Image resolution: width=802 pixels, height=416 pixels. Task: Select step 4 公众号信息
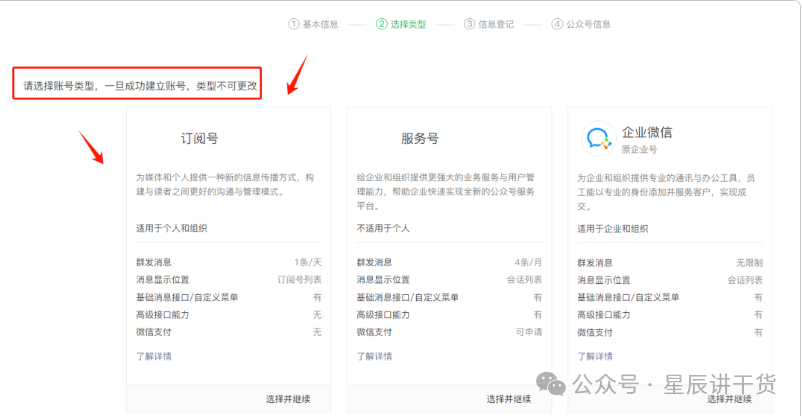coord(581,24)
